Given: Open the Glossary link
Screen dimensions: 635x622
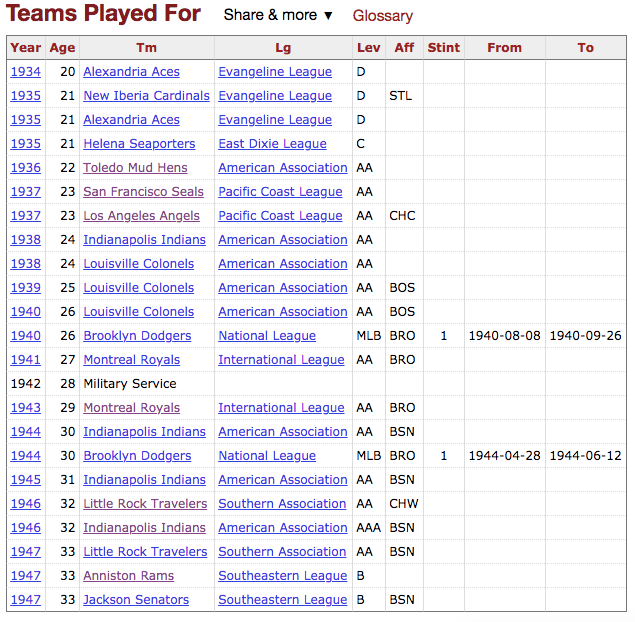Looking at the screenshot, I should tap(382, 16).
